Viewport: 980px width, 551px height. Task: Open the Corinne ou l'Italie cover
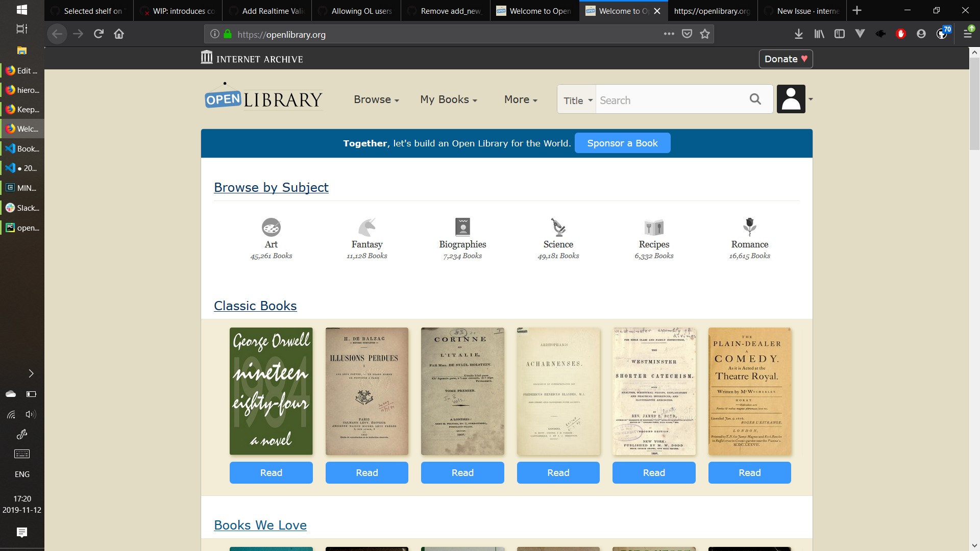462,391
